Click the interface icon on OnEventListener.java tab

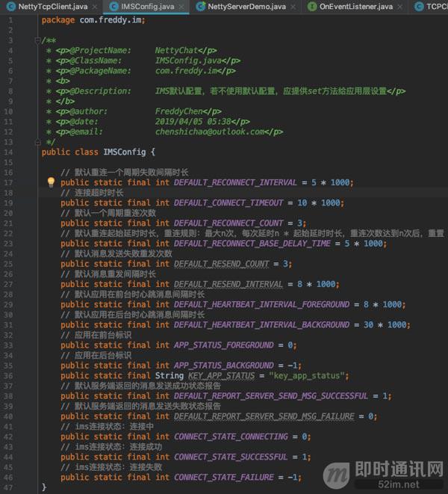(x=312, y=6)
